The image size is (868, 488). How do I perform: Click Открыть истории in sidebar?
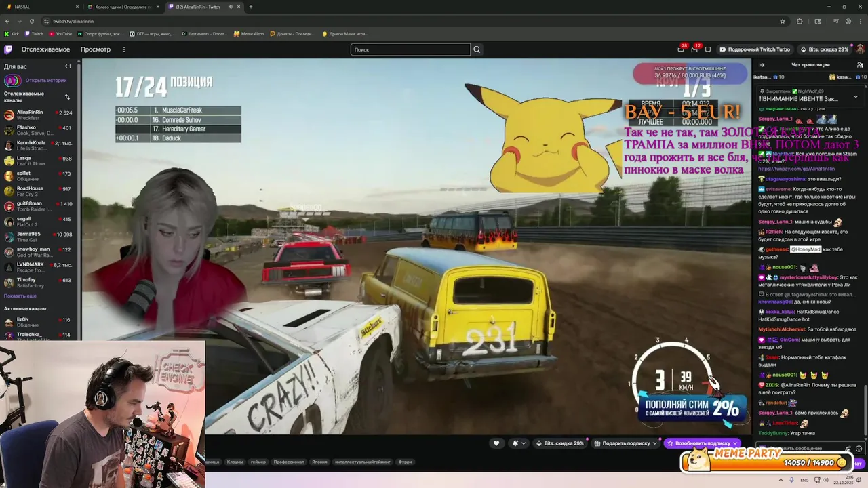tap(46, 80)
